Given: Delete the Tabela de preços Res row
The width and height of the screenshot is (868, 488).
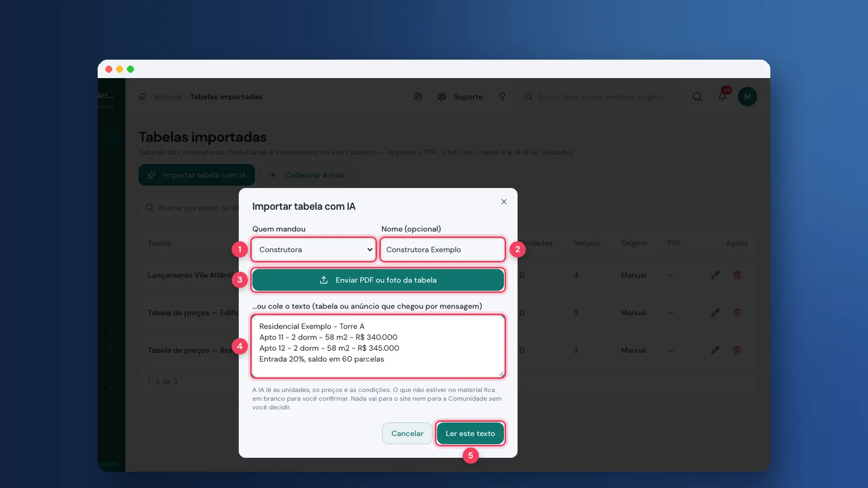Looking at the screenshot, I should tap(737, 350).
